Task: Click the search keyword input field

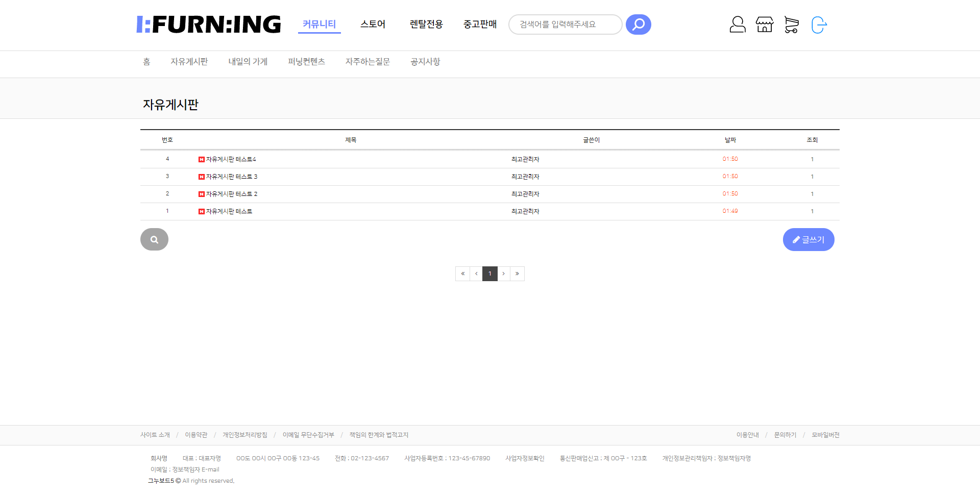Action: click(565, 24)
